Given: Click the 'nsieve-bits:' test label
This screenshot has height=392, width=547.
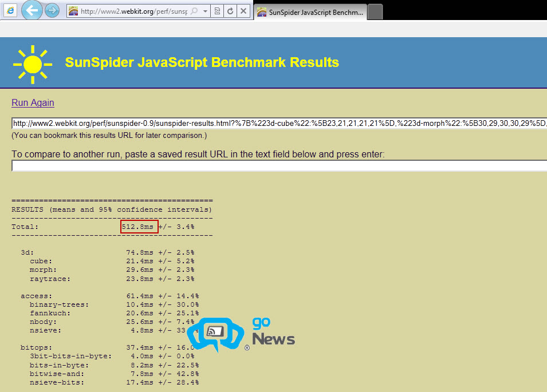Looking at the screenshot, I should [x=57, y=382].
